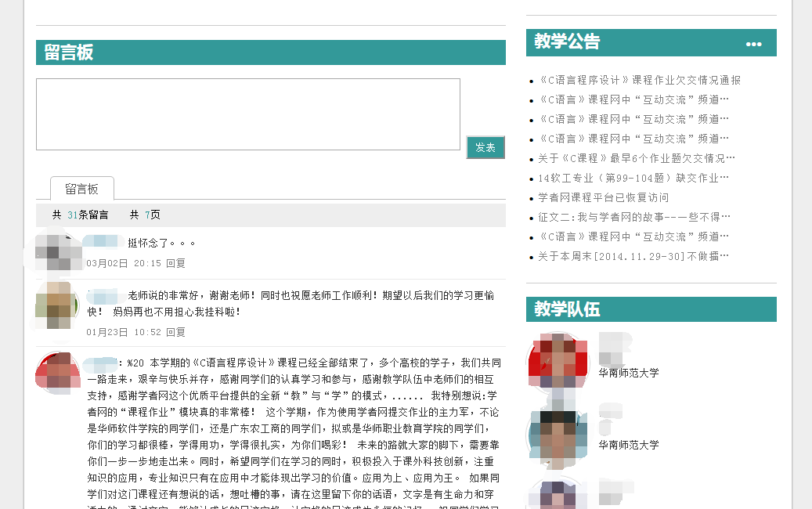Open announcement 关于《C课程》最早6个作业题欠交情况
The image size is (812, 509).
click(636, 158)
